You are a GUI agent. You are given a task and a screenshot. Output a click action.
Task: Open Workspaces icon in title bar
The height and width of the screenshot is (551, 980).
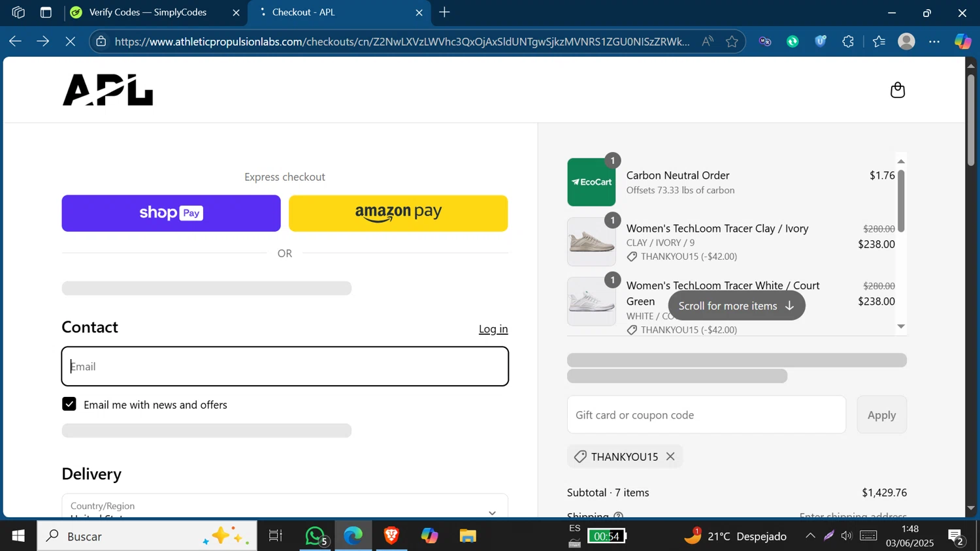pyautogui.click(x=18, y=12)
